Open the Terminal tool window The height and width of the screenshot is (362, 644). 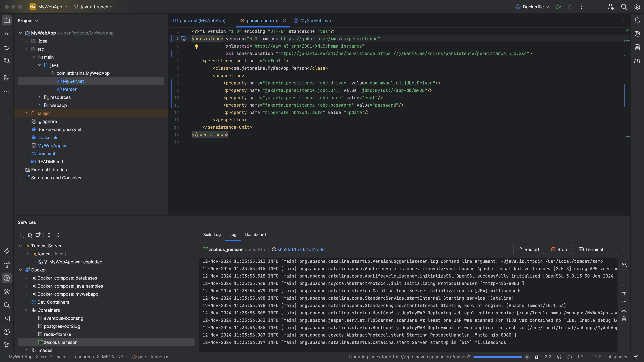[7, 319]
